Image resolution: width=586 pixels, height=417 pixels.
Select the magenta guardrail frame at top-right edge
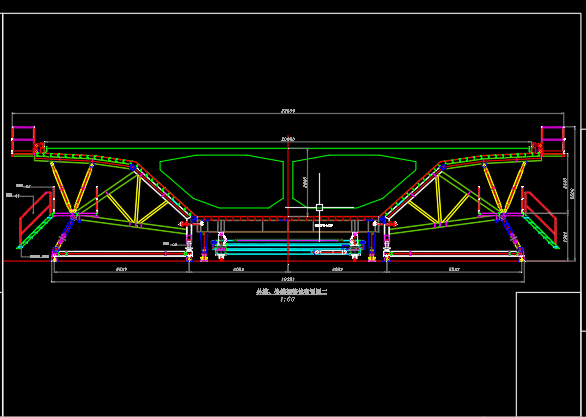point(553,140)
